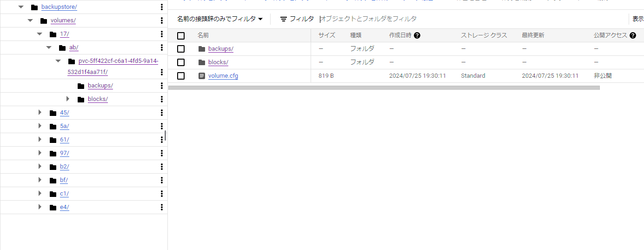Click the filter lines icon beside フィルタ
The image size is (644, 250).
[x=284, y=19]
